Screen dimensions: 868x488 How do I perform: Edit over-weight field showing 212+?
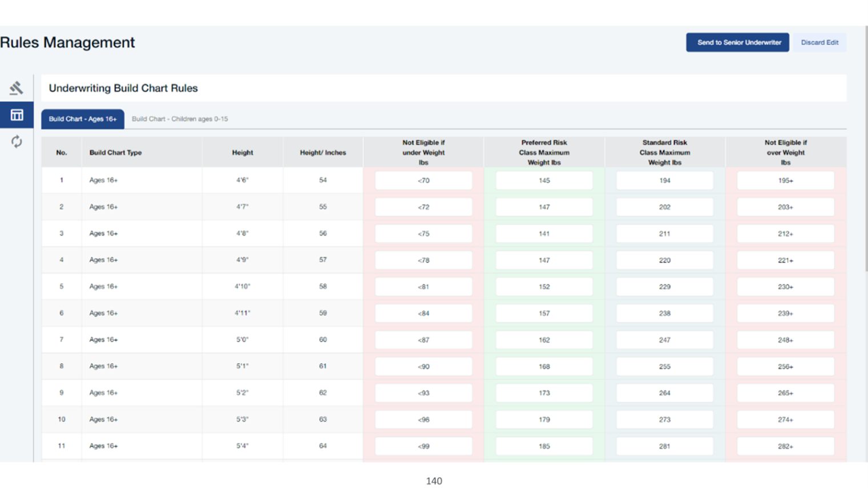click(x=785, y=234)
